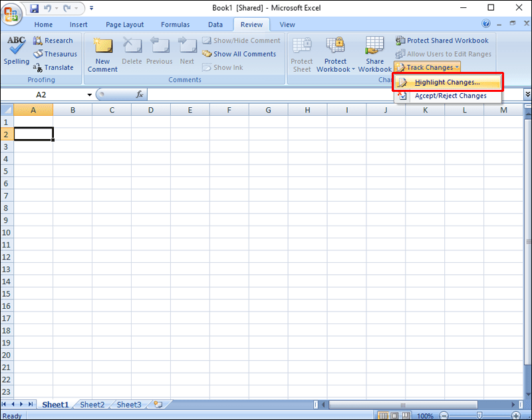Switch to Page Break Preview
This screenshot has height=420, width=532.
point(406,415)
